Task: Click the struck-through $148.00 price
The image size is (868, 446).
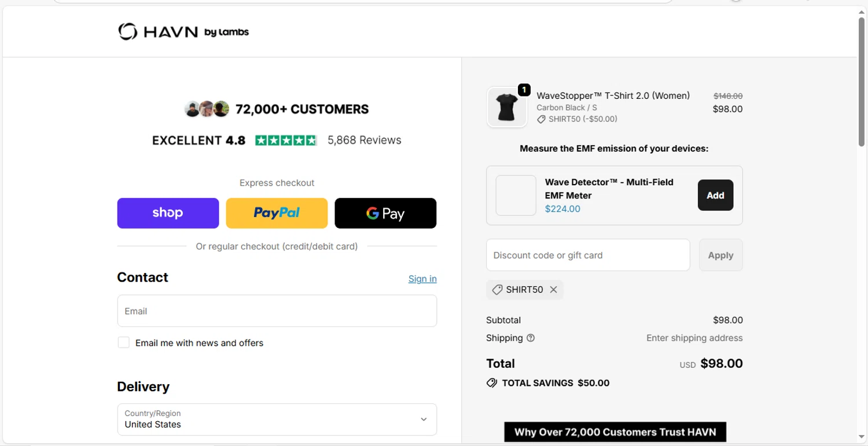Action: coord(728,96)
